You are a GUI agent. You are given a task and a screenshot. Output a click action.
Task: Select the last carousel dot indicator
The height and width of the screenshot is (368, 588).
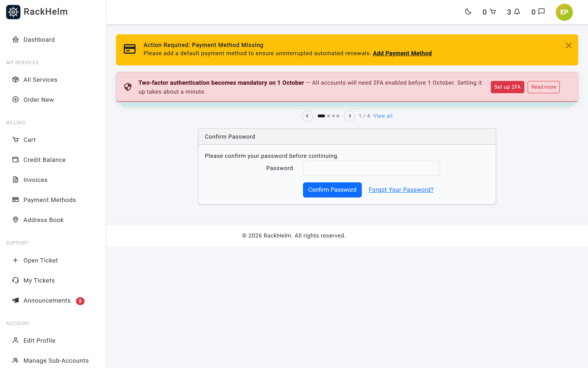[338, 116]
